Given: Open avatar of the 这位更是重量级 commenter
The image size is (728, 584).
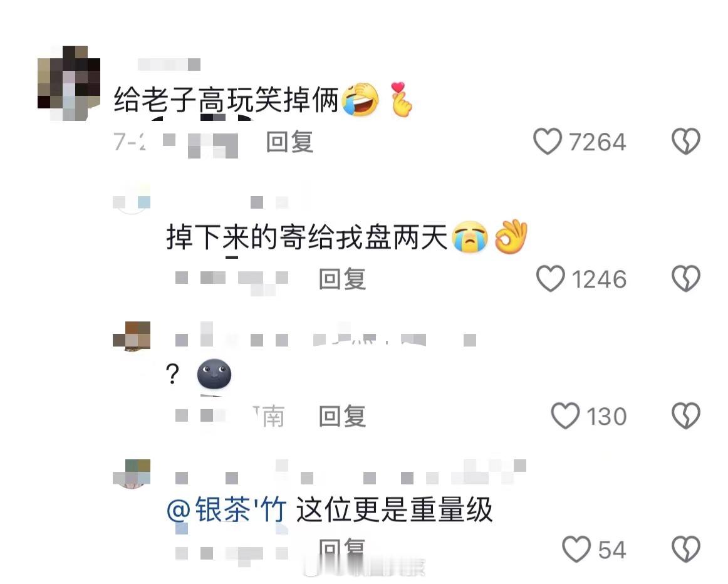Looking at the screenshot, I should pos(132,474).
